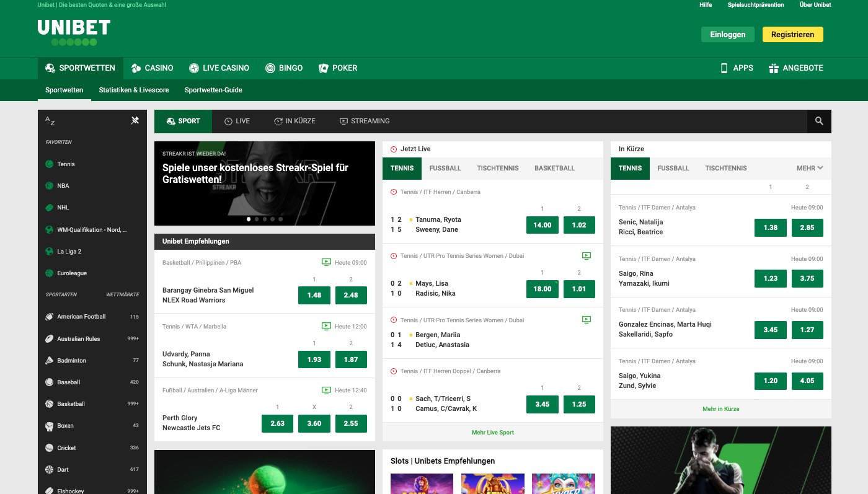Expand the MEHR dropdown in In Kürze panel
868x494 pixels.
pos(809,168)
